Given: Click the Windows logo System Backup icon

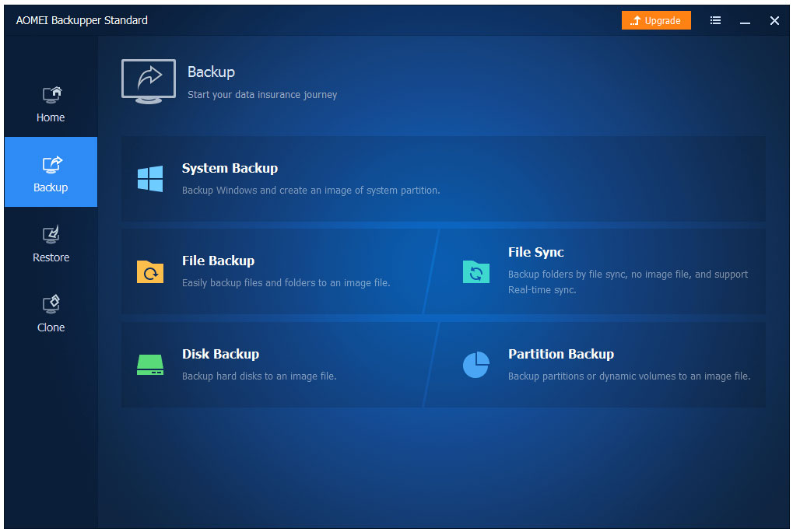Looking at the screenshot, I should pyautogui.click(x=150, y=179).
